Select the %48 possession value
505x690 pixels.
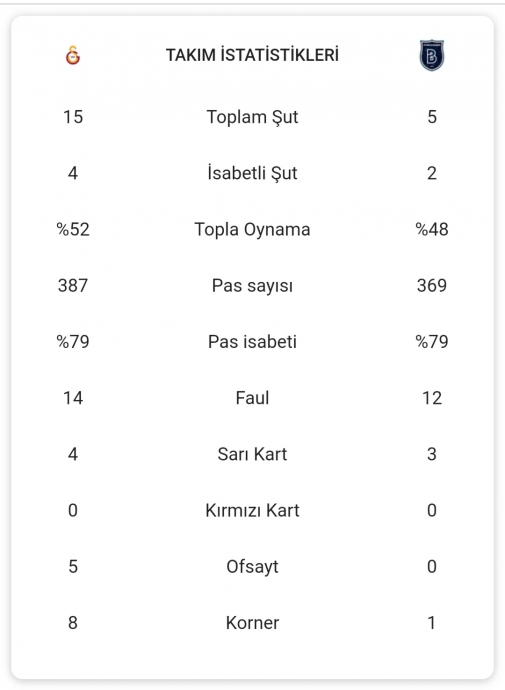pyautogui.click(x=432, y=229)
